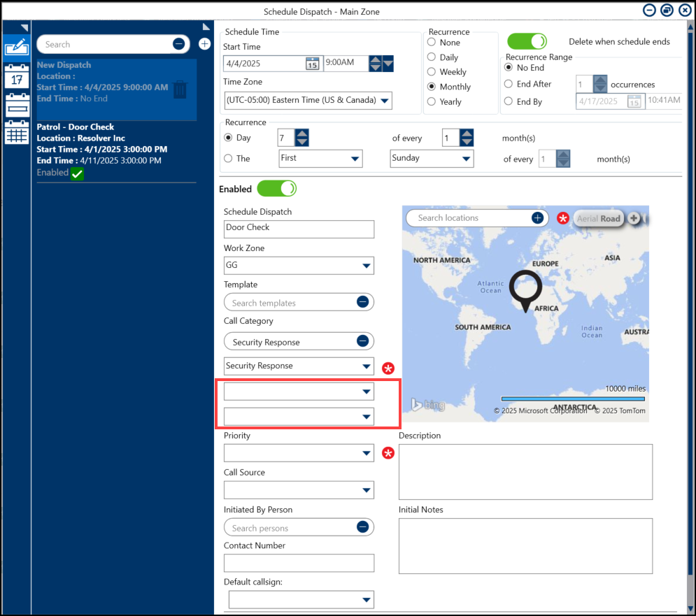Zoom in the map with plus button
Screen dimensions: 696x616
coord(634,218)
